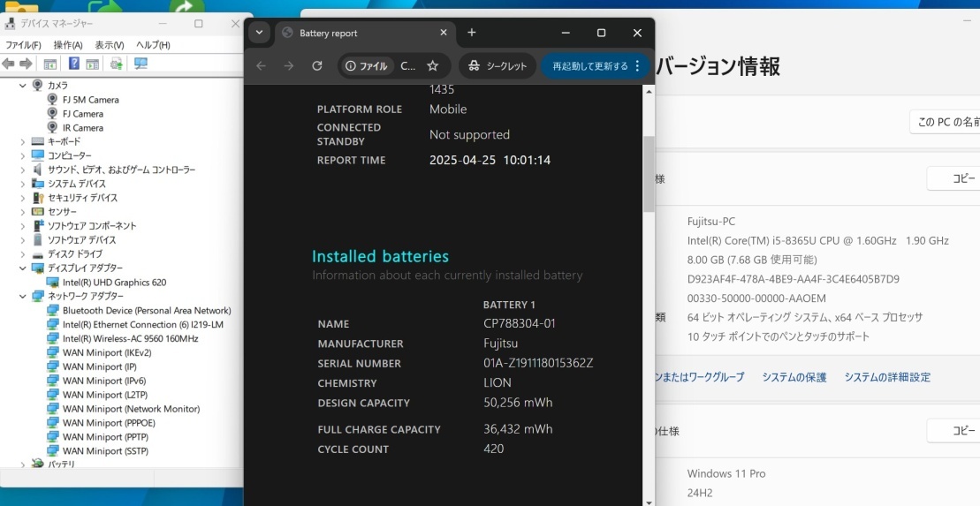Select WAN Miniport (PPTP)
Image resolution: width=980 pixels, height=506 pixels.
105,436
